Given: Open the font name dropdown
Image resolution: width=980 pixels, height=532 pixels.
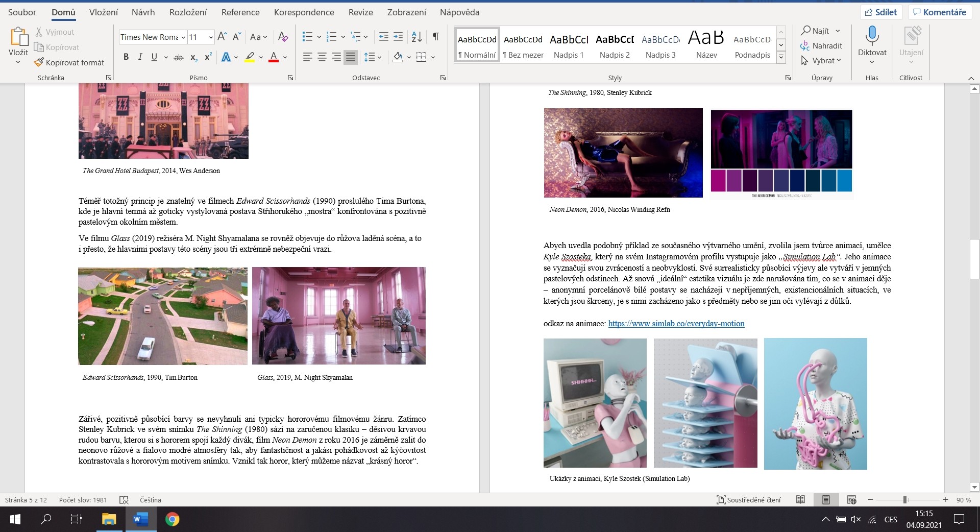Looking at the screenshot, I should [183, 37].
